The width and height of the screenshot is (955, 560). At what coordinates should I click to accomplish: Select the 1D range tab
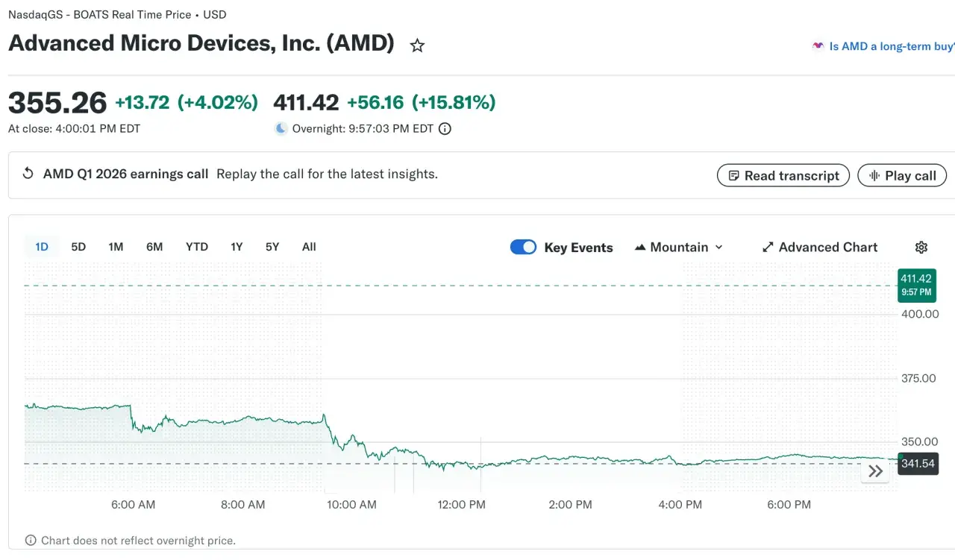42,247
